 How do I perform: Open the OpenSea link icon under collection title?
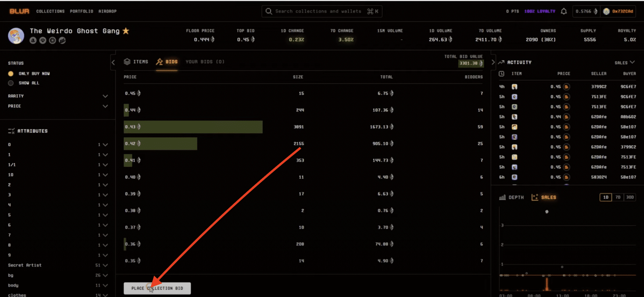(33, 40)
